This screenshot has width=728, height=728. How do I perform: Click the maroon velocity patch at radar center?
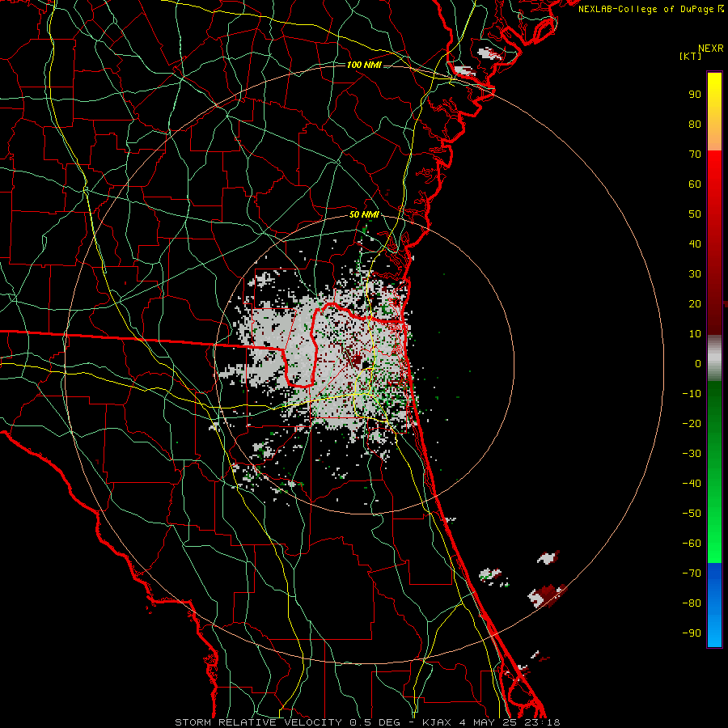356,360
